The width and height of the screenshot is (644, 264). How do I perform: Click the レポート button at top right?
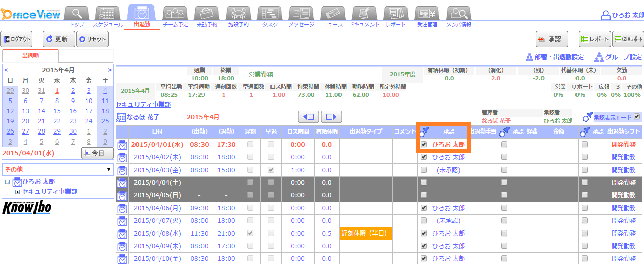coord(595,39)
